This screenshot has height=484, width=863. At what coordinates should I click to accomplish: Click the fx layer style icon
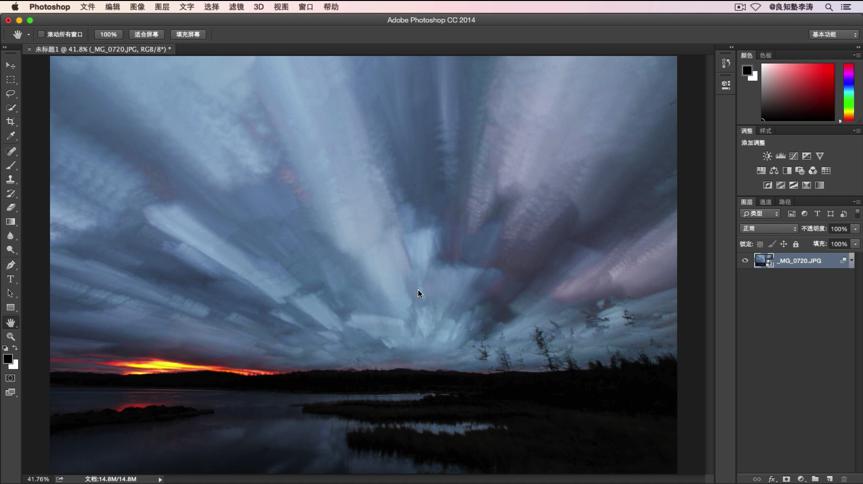pos(771,479)
